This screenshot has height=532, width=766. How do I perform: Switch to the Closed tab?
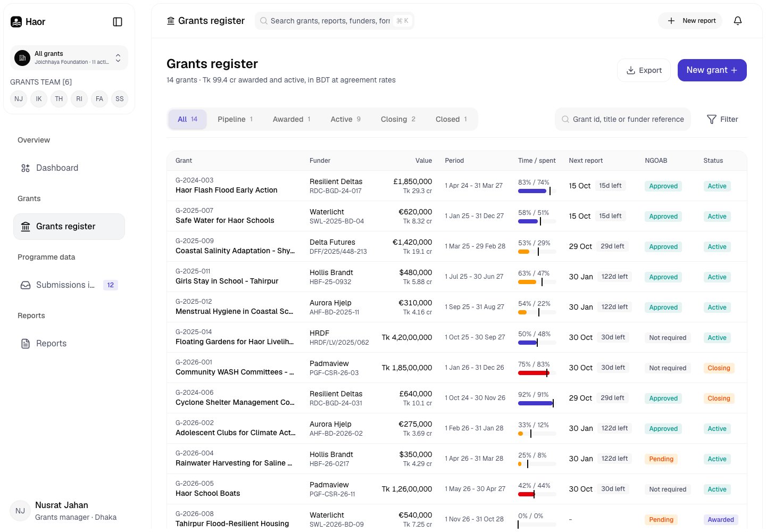point(451,119)
